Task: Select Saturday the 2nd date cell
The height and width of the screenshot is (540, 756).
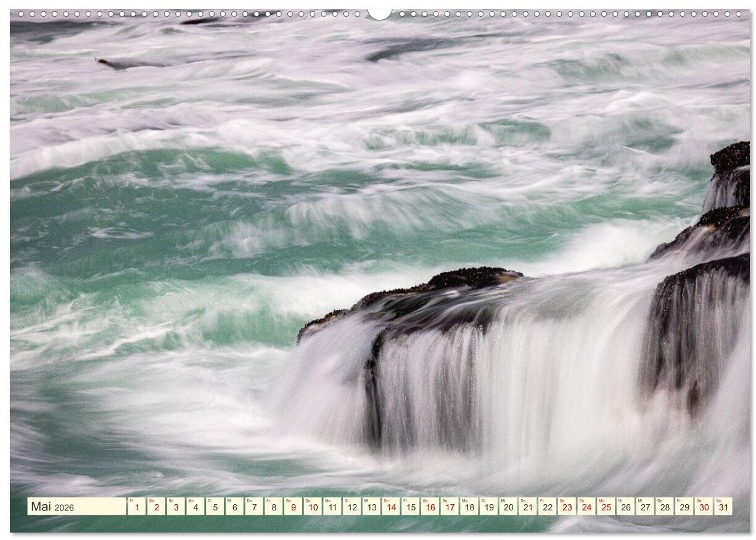Action: (x=156, y=507)
